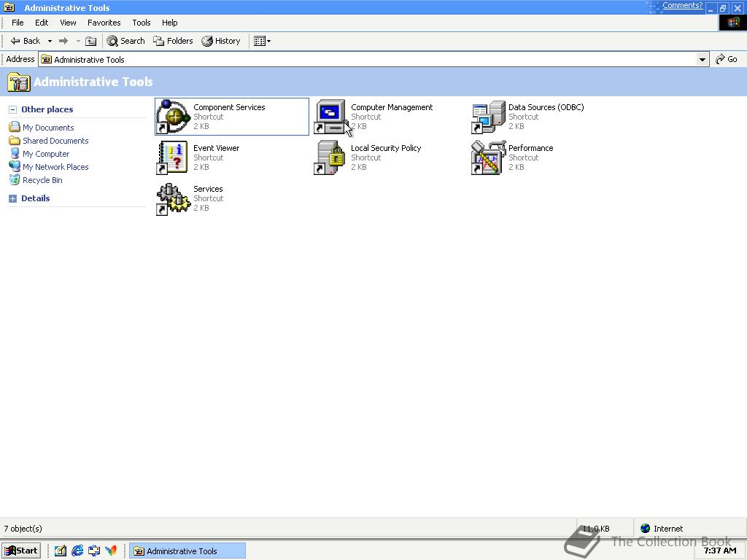Viewport: 747px width, 560px height.
Task: Click the Administrative Tools title bar icon
Action: [9, 7]
